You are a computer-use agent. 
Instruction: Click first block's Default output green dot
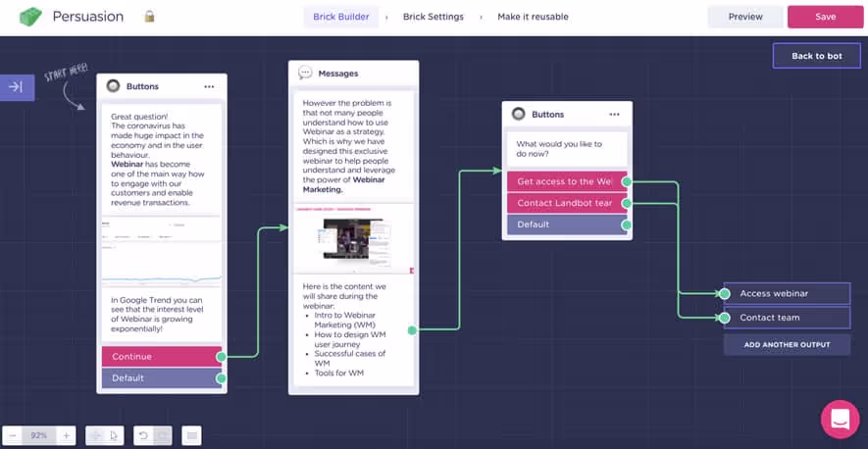(x=222, y=378)
